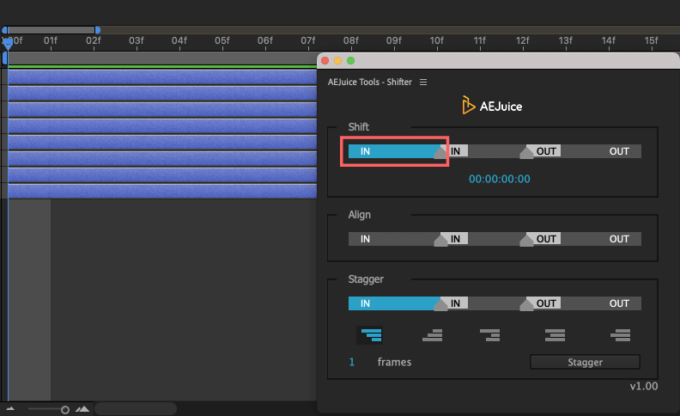This screenshot has width=680, height=416.
Task: Click the zoom in mountain icon in timeline
Action: [82, 409]
